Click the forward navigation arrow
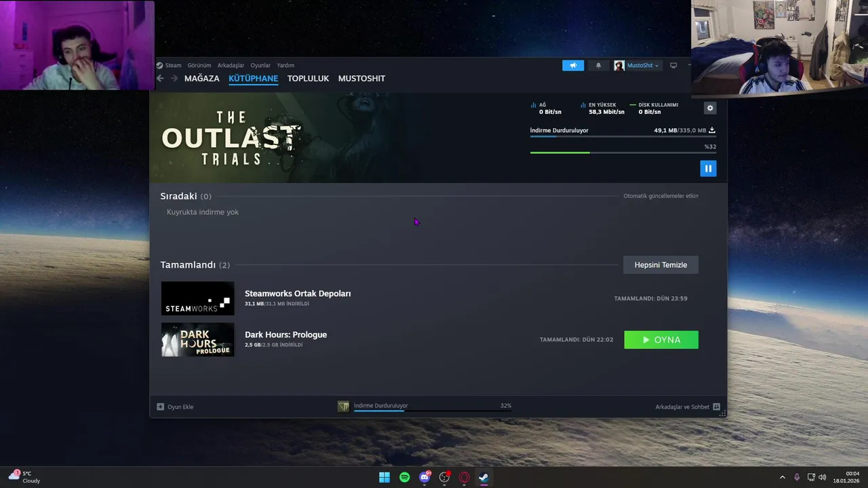 point(174,79)
